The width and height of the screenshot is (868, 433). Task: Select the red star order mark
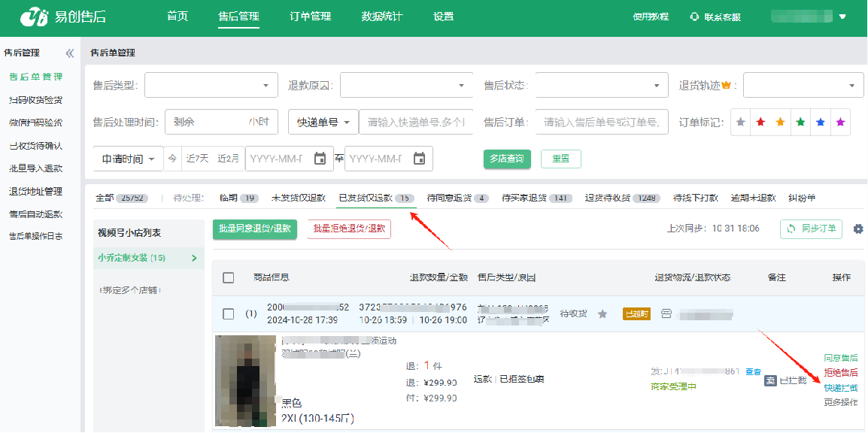760,123
